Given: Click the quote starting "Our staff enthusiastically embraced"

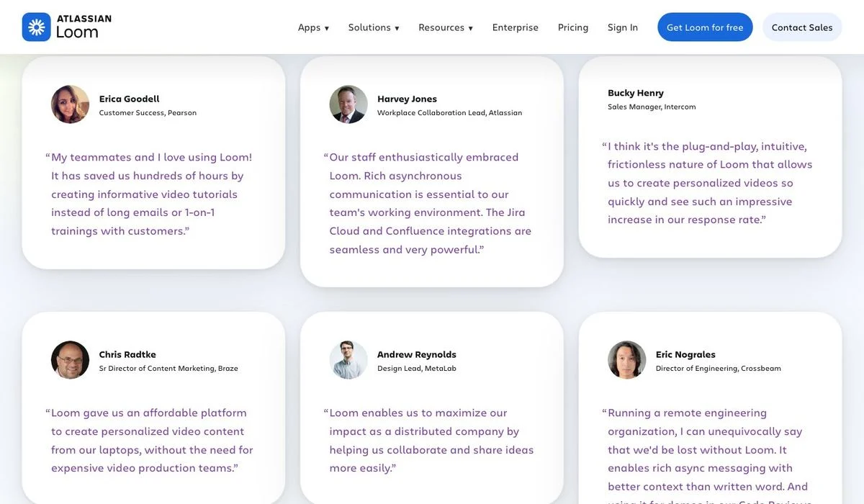Looking at the screenshot, I should 428,203.
